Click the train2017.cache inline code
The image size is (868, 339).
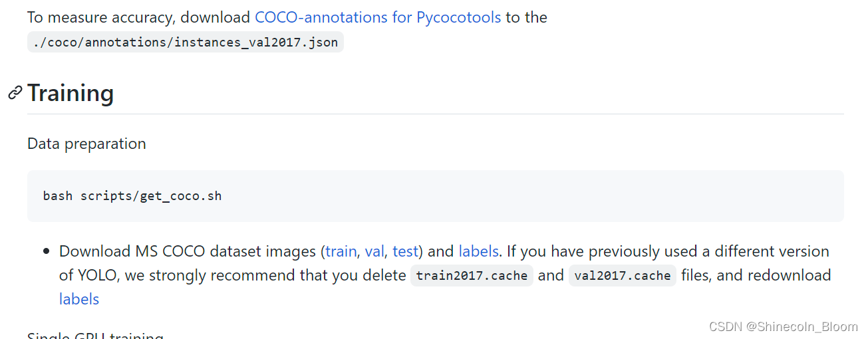[472, 276]
